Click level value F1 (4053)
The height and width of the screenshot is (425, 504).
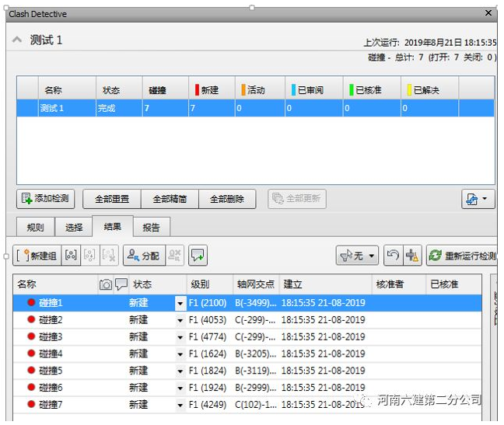208,319
